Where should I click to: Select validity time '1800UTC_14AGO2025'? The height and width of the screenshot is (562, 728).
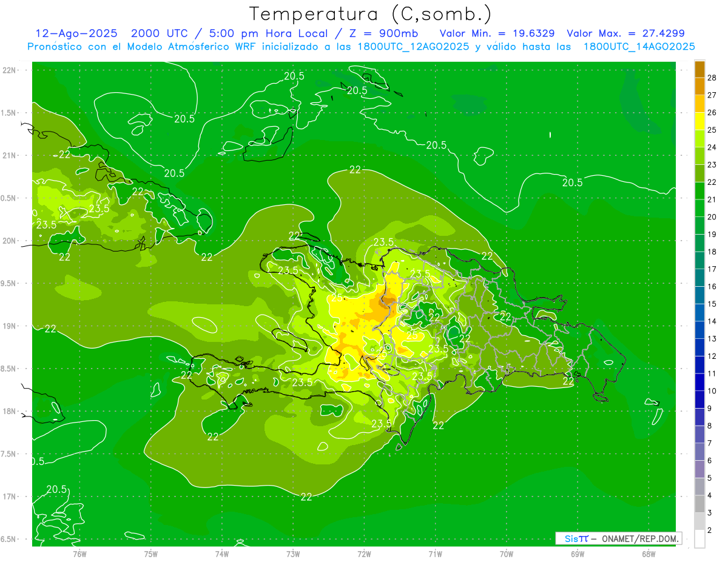pos(639,47)
